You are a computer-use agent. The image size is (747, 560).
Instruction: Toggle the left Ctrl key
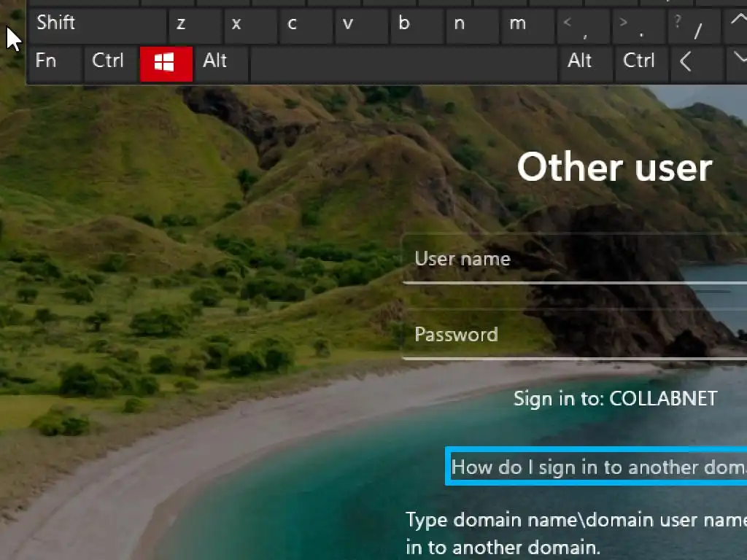(x=111, y=64)
